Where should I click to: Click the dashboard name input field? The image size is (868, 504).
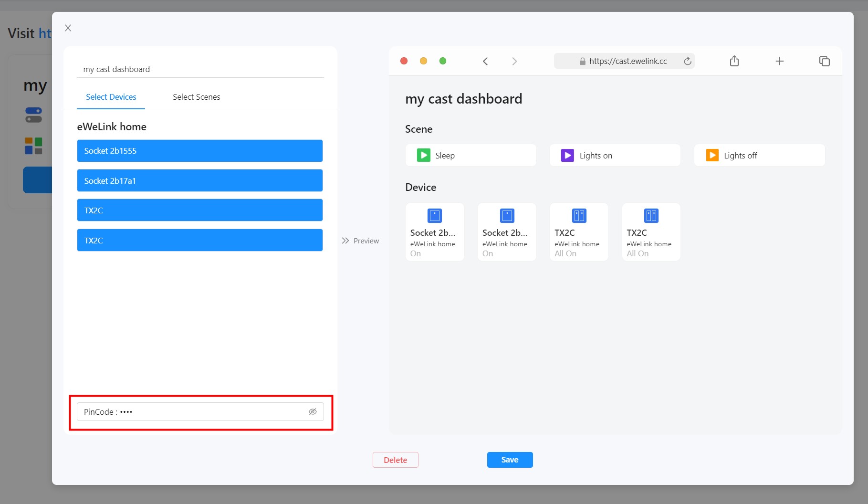[x=200, y=69]
